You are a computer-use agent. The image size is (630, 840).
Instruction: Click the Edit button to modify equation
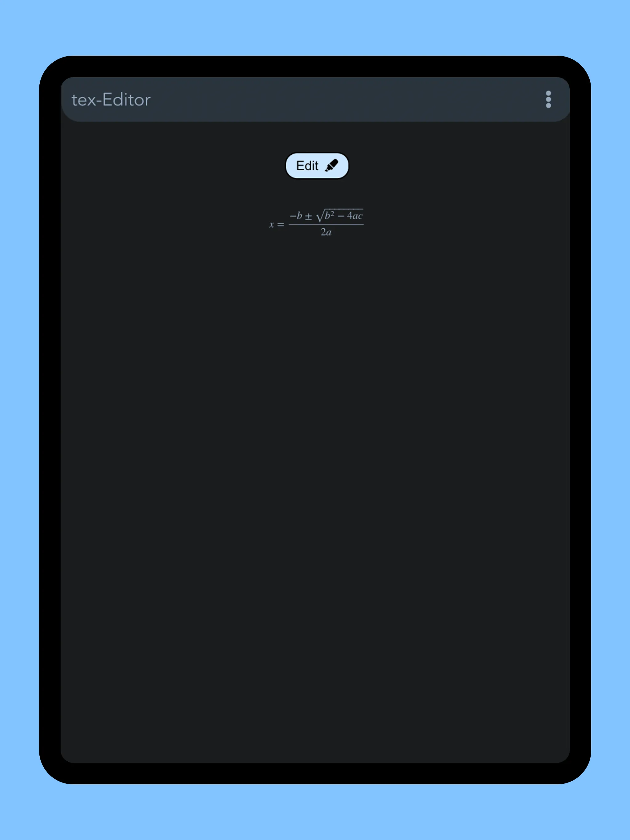click(315, 165)
